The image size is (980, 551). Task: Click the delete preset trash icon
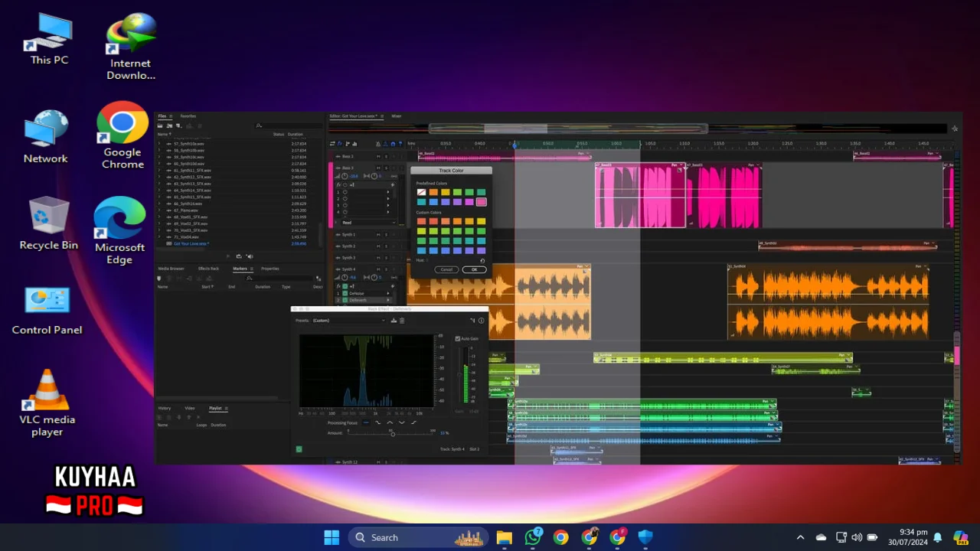[402, 321]
